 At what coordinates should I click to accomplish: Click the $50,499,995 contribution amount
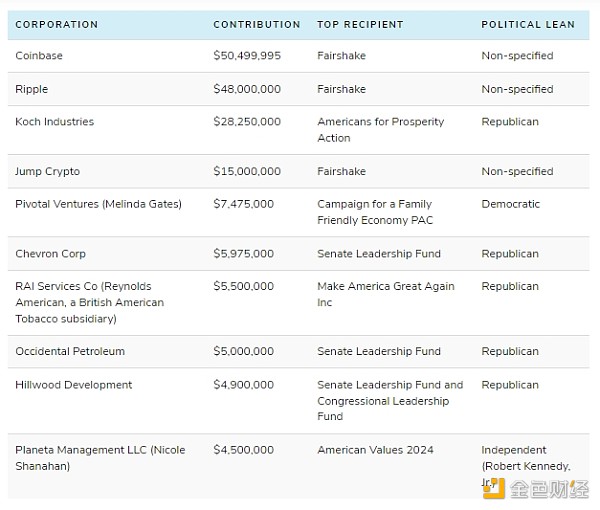[x=247, y=56]
